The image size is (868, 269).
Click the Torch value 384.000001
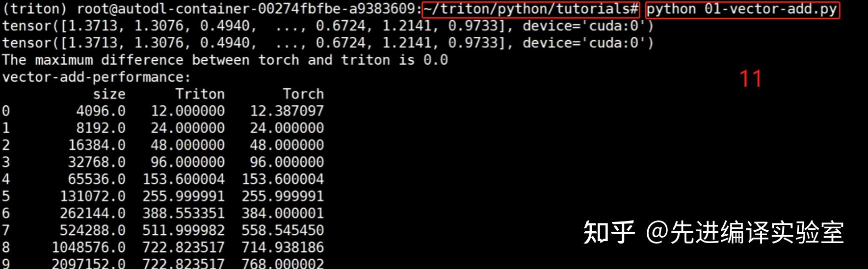coord(283,213)
